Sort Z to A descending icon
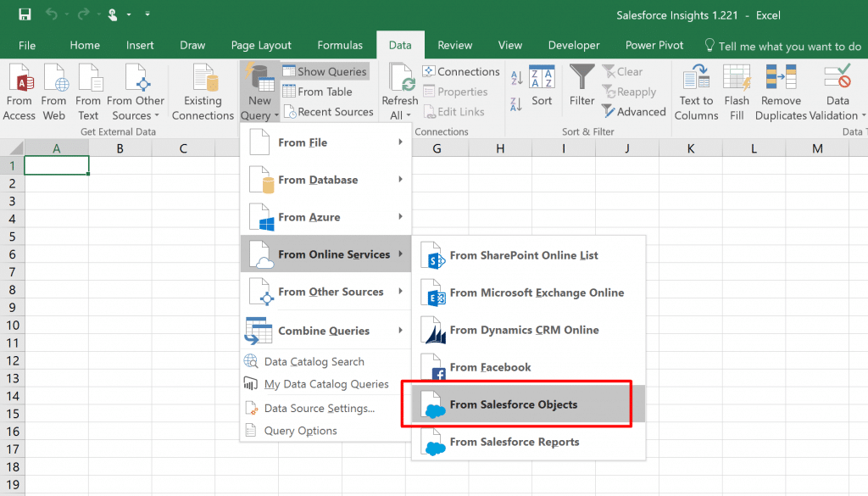 coord(516,104)
